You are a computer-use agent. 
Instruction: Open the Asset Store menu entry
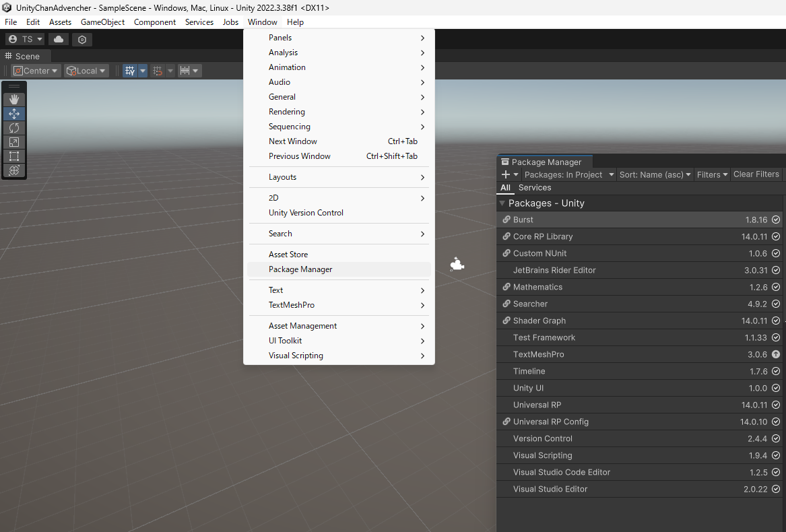pos(288,255)
